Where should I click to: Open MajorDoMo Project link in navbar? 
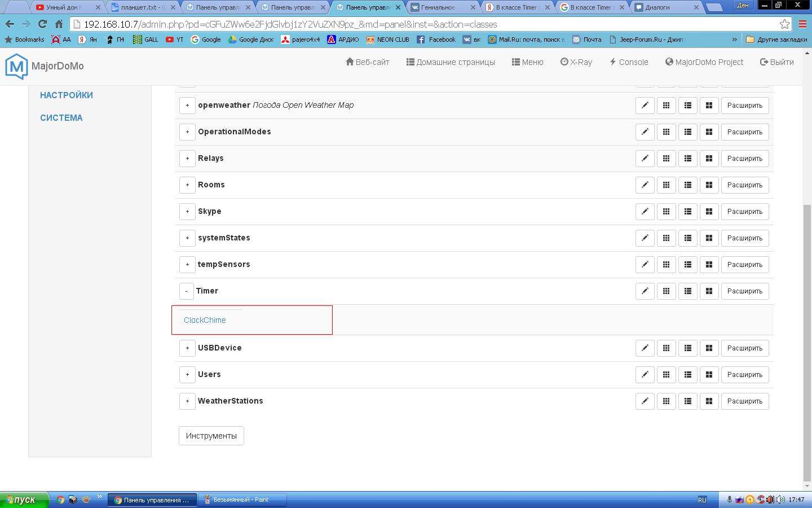[x=704, y=62]
